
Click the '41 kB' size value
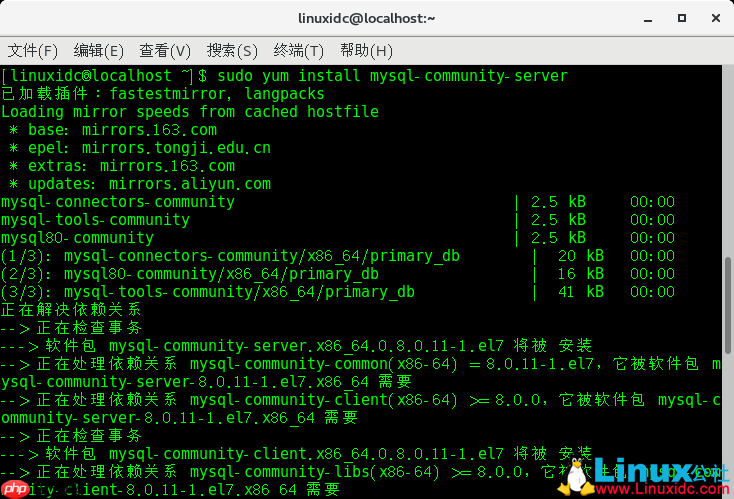(x=581, y=292)
